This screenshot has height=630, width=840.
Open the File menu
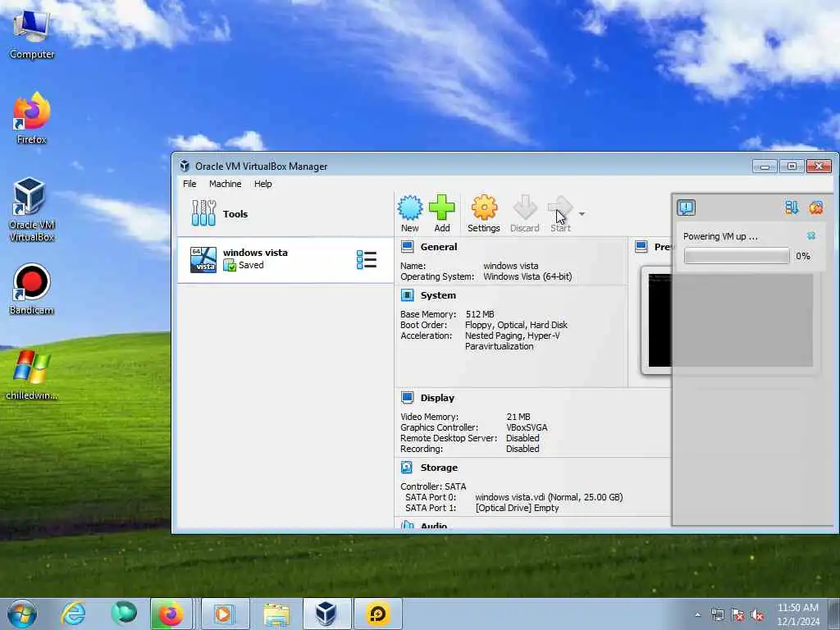click(x=189, y=184)
